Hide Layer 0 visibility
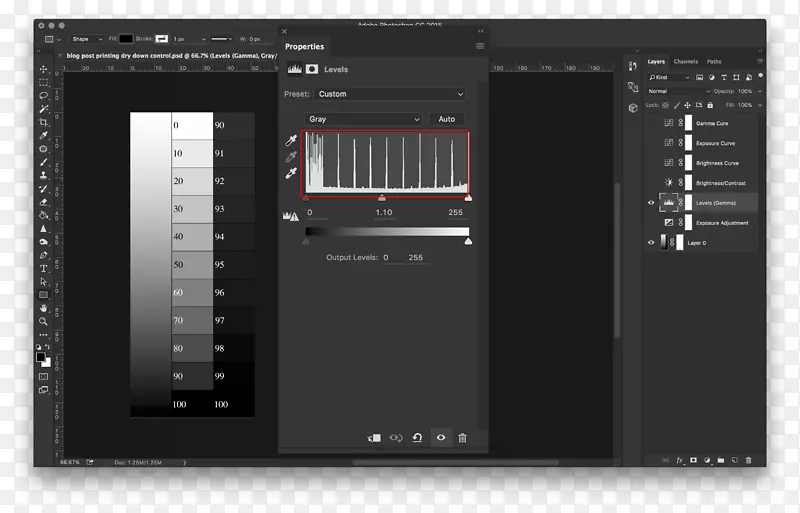This screenshot has height=513, width=800. (x=651, y=242)
